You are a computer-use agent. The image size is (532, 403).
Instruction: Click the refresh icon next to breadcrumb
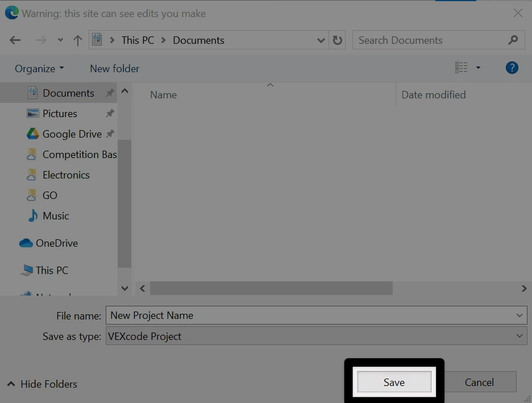(337, 40)
